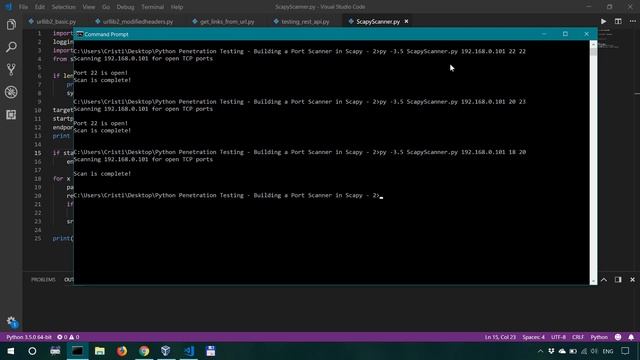Select the Visual Studio Code taskbar icon
640x360 pixels.
pyautogui.click(x=189, y=351)
